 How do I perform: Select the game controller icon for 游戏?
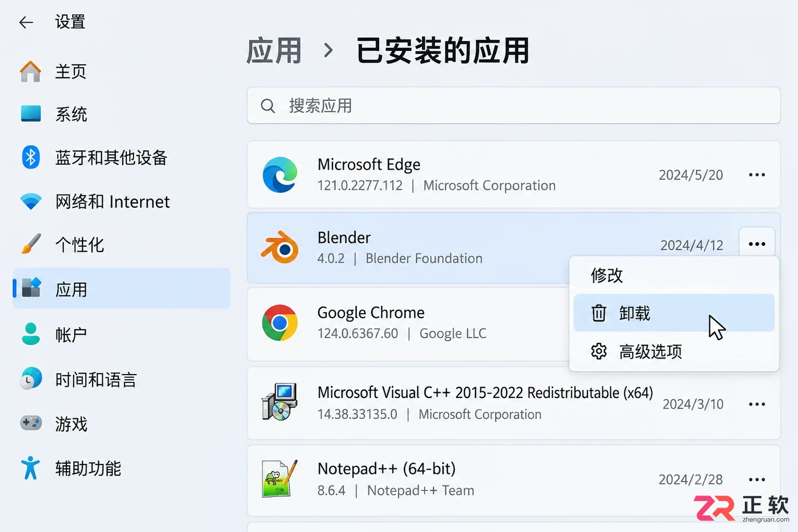(31, 423)
